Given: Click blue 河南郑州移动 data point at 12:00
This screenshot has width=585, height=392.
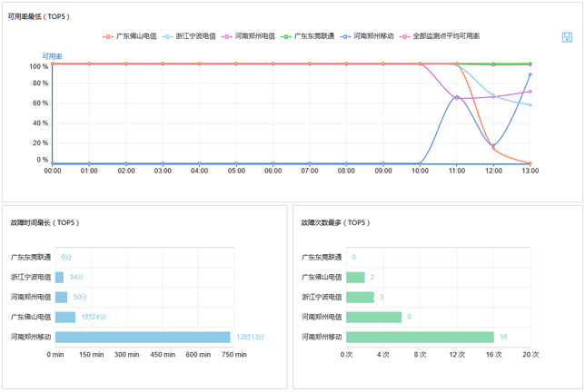Looking at the screenshot, I should click(493, 146).
